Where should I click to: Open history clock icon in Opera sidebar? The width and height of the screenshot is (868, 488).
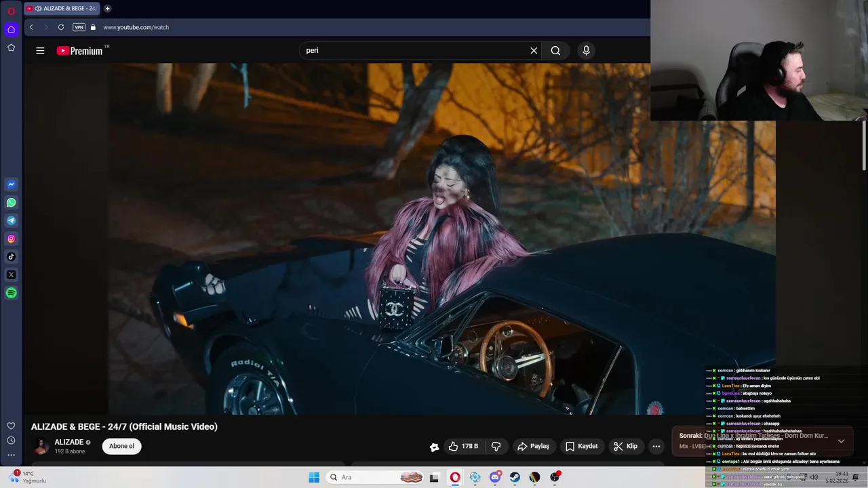12,441
